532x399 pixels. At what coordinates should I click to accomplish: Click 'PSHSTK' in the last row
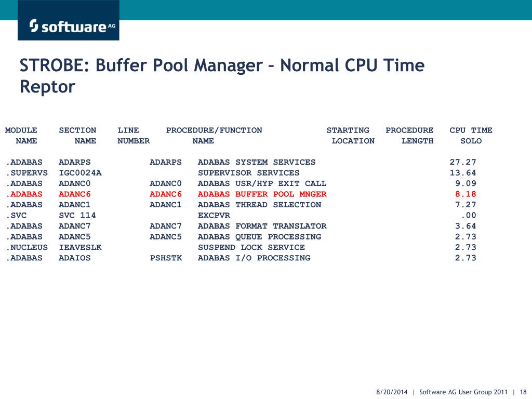pos(166,258)
